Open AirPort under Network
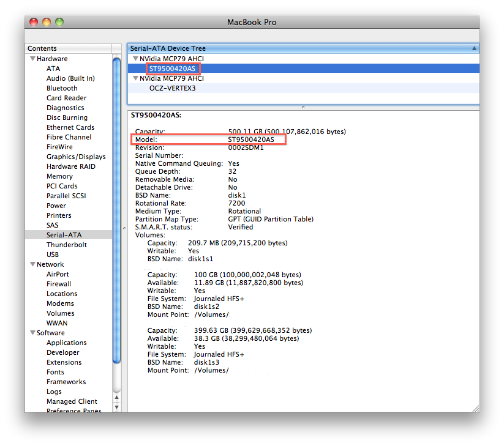This screenshot has height=446, width=504. [x=58, y=274]
